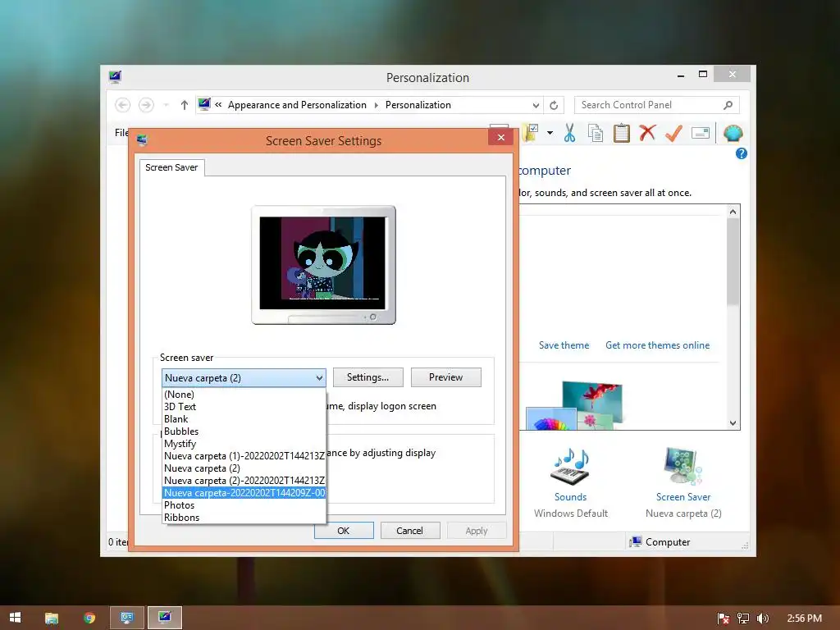Click the Sounds piano icon
The width and height of the screenshot is (840, 630).
pyautogui.click(x=570, y=467)
